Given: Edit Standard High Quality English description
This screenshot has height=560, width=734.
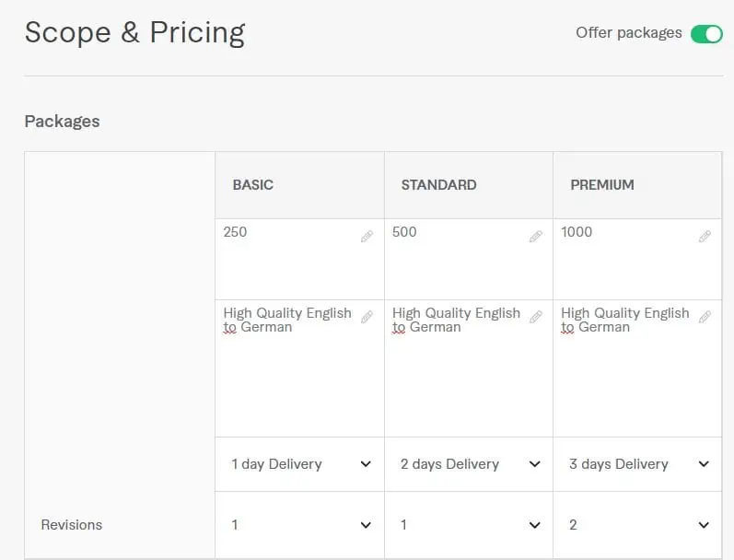Looking at the screenshot, I should click(x=469, y=368).
